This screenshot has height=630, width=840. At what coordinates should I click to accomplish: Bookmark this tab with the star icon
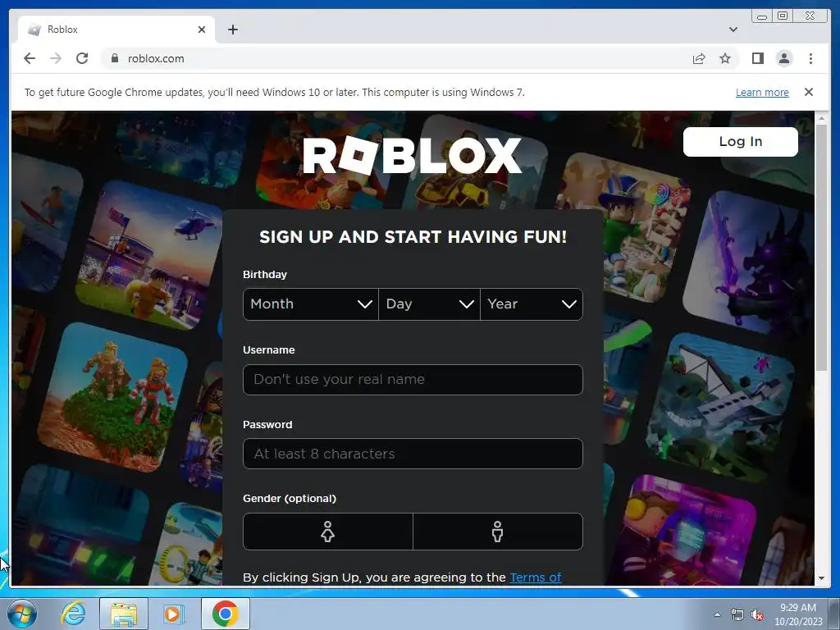coord(725,58)
